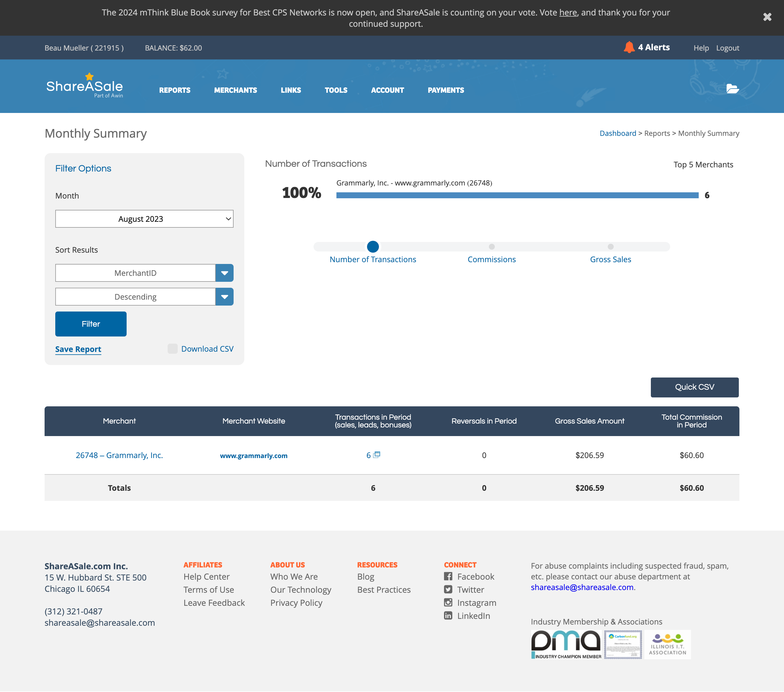The width and height of the screenshot is (784, 692).
Task: Open the Carbonfund.org certificate badge
Action: point(623,644)
